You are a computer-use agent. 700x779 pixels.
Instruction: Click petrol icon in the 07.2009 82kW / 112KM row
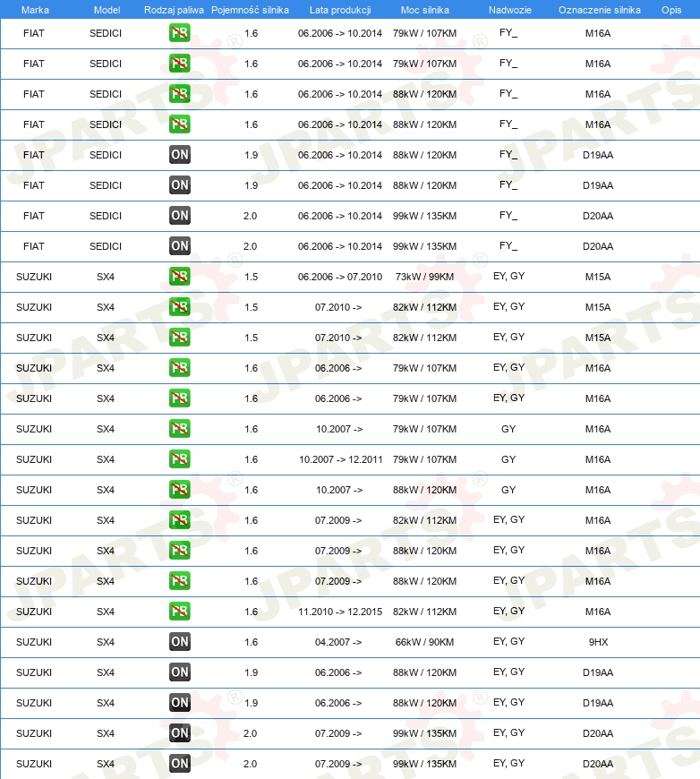click(179, 520)
